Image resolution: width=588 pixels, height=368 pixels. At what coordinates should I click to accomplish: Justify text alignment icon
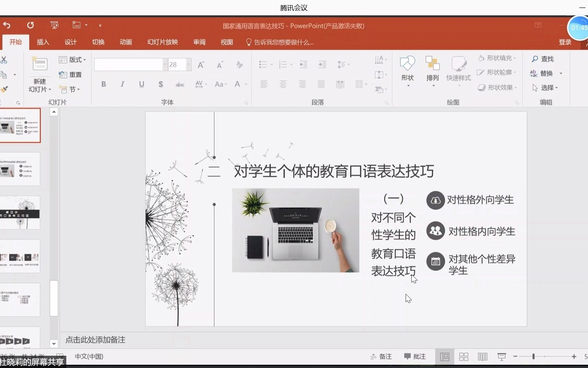[x=321, y=84]
